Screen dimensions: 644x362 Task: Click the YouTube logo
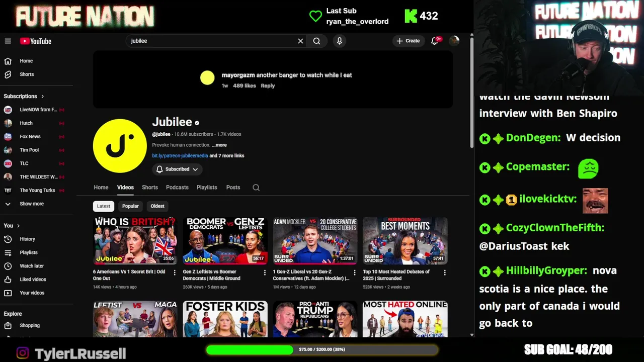[x=36, y=41]
